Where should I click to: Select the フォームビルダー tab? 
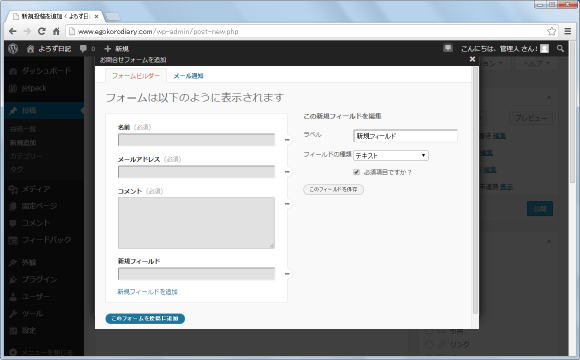(x=136, y=76)
